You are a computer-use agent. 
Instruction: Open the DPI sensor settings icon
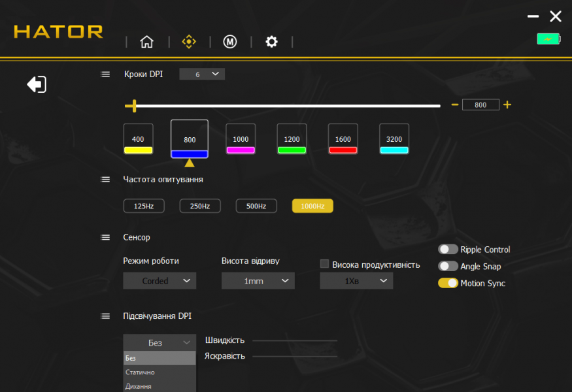coord(189,42)
